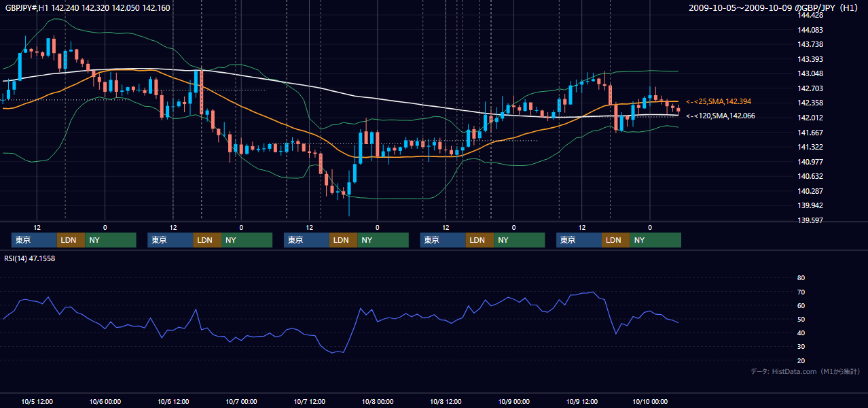This screenshot has height=408, width=868.
Task: Click the orange 25 SMA 142.394 label
Action: click(x=719, y=101)
